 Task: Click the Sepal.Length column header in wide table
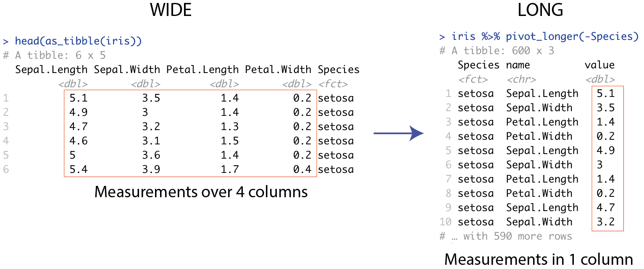pyautogui.click(x=51, y=70)
